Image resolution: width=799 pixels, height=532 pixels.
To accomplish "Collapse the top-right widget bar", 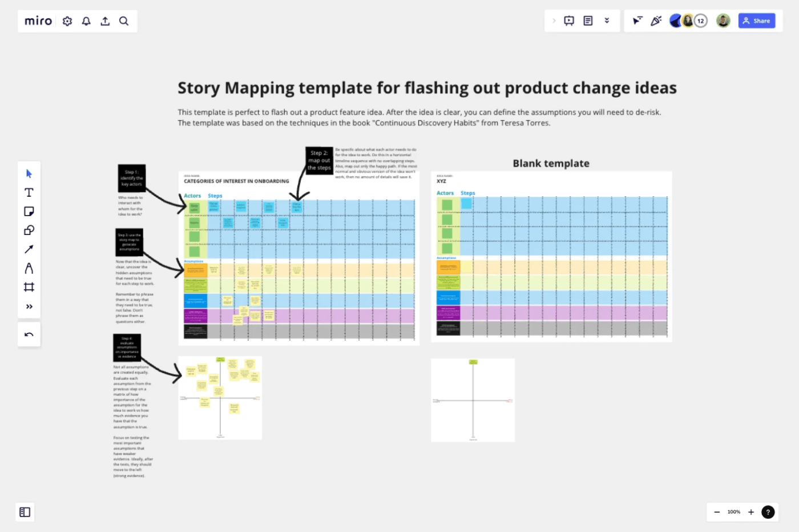I will point(606,21).
